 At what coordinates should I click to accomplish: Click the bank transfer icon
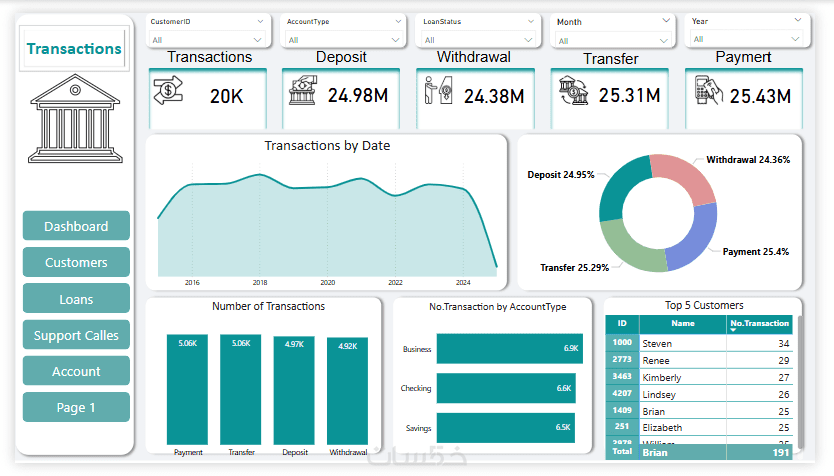pos(573,90)
